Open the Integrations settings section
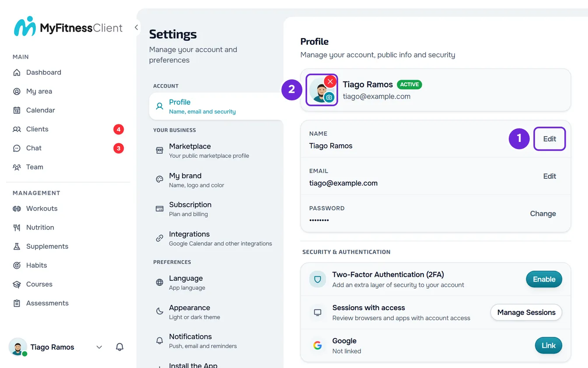The width and height of the screenshot is (588, 368). pos(216,238)
